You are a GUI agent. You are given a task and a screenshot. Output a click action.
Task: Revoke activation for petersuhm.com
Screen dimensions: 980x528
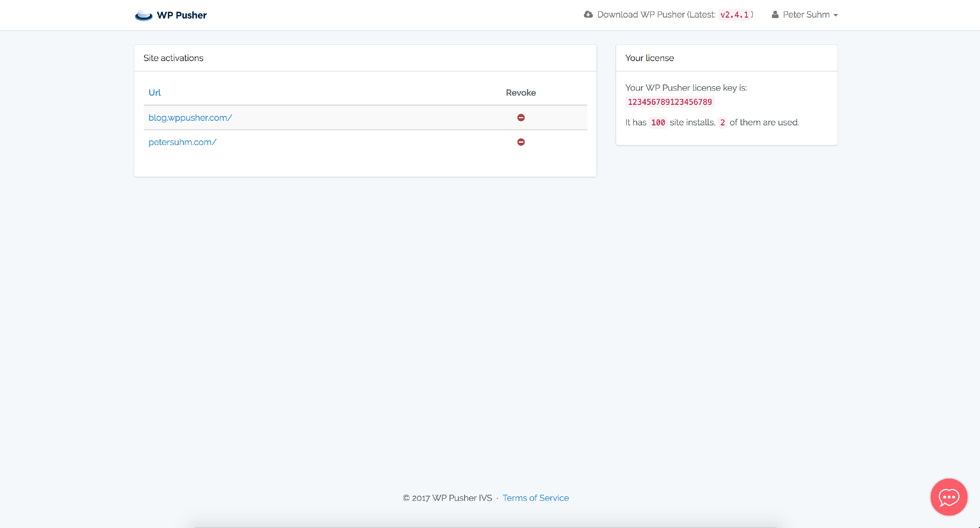click(x=521, y=142)
